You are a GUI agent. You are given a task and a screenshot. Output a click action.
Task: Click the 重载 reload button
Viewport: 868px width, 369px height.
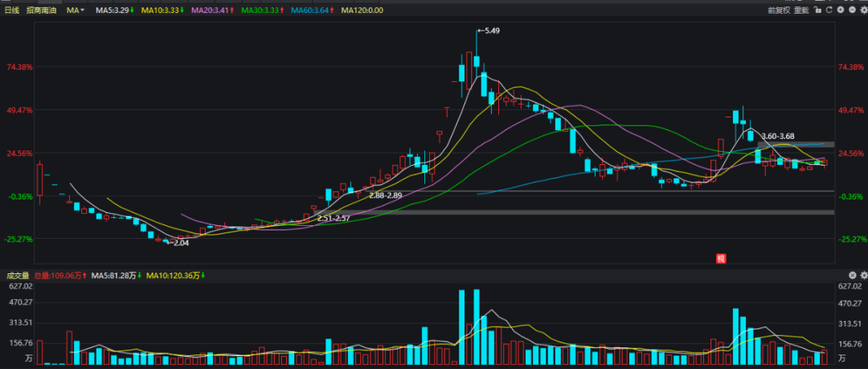click(x=801, y=10)
